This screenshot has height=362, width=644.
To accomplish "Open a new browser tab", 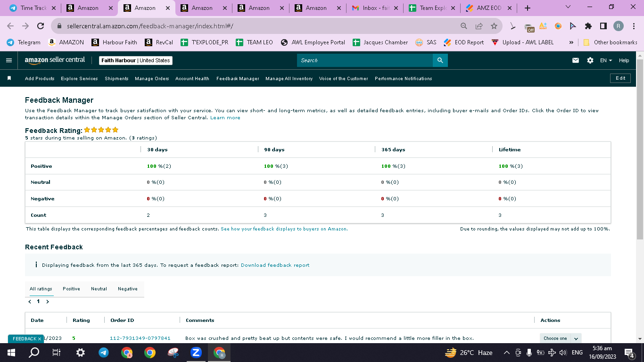I will click(x=528, y=8).
